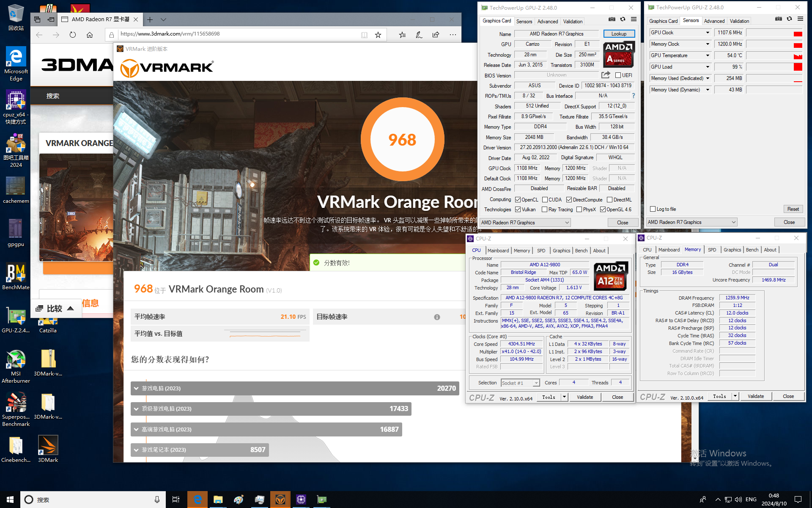Enable Log to file in GPU-Z Sensors
812x508 pixels.
pyautogui.click(x=653, y=209)
